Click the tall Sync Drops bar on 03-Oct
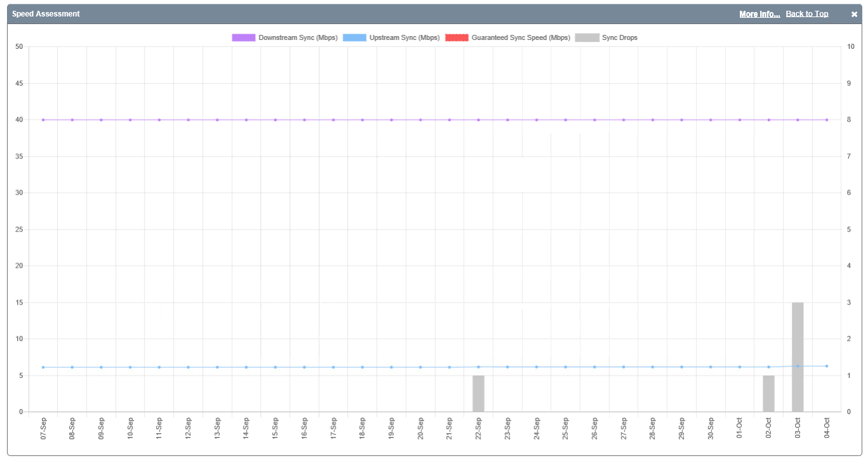 click(798, 357)
